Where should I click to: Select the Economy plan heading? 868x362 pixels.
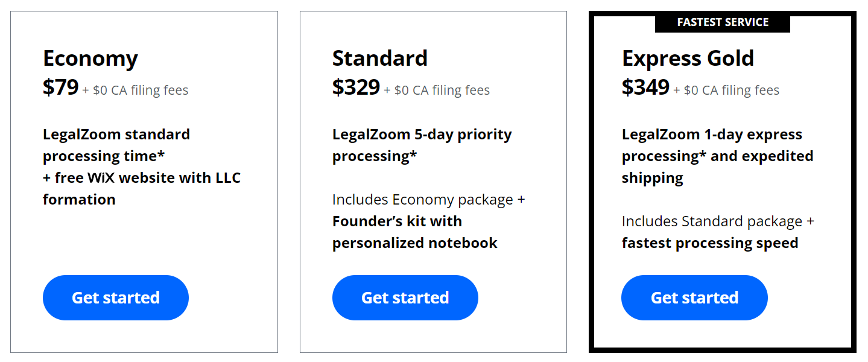point(90,59)
